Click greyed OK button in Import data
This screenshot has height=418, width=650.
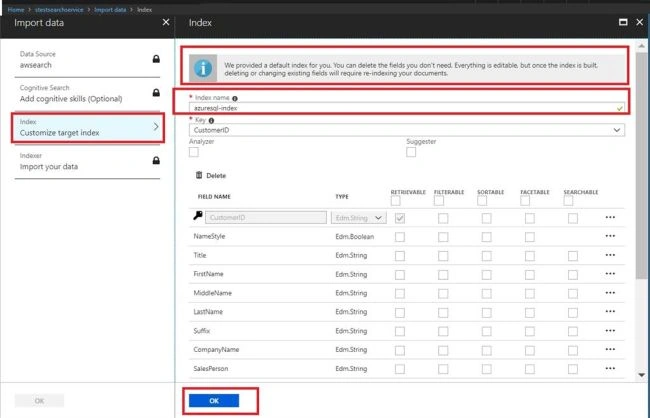click(x=39, y=401)
